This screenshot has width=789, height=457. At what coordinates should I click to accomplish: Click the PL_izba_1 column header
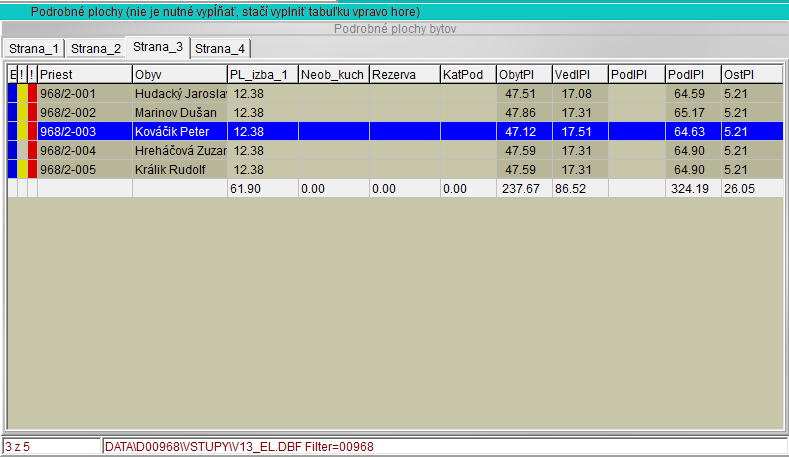[263, 74]
